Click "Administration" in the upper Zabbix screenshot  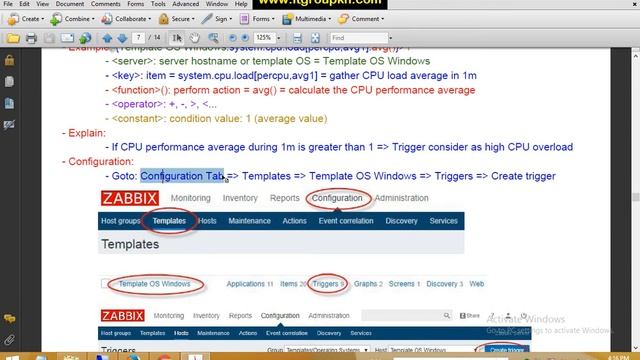[x=401, y=198]
